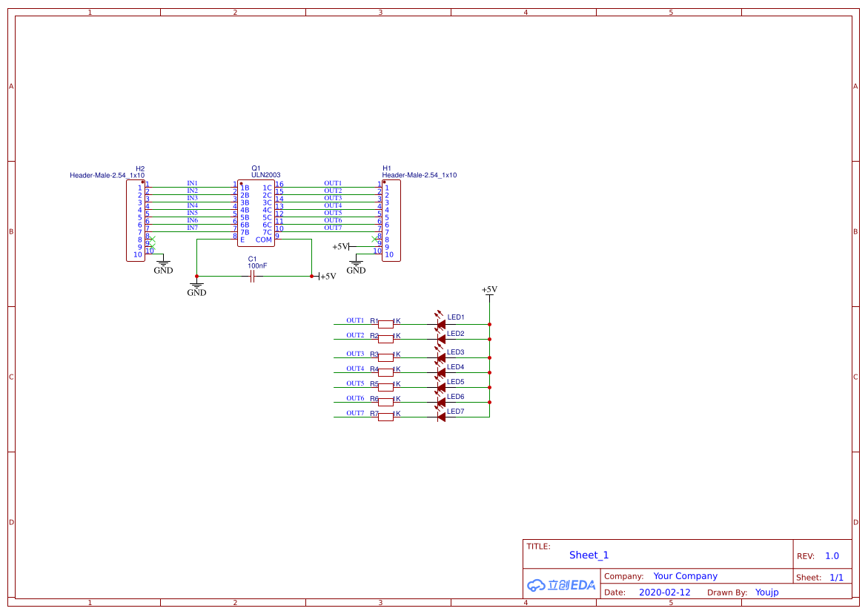Click the 7C pin name on ULN2003
The image size is (868, 614).
coord(268,233)
